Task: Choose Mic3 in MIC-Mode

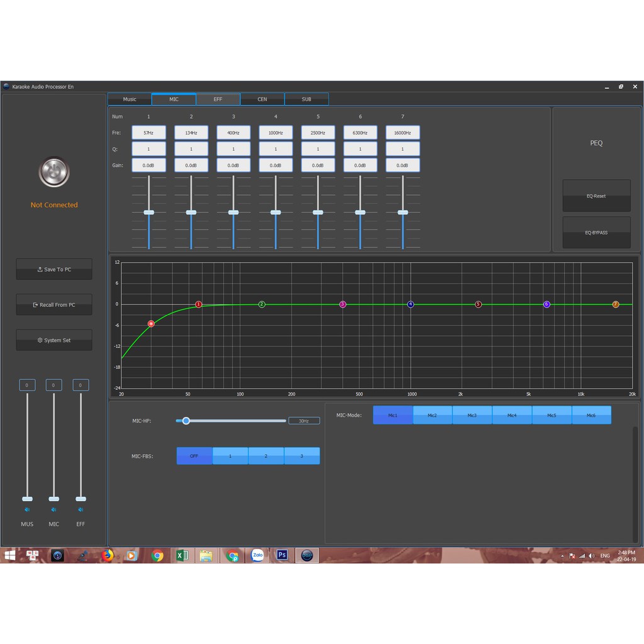Action: click(x=472, y=415)
